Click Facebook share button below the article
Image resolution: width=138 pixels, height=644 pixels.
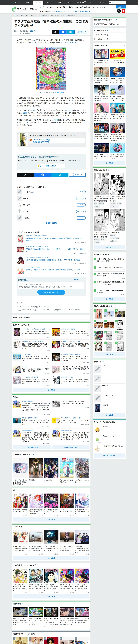click(x=43, y=175)
